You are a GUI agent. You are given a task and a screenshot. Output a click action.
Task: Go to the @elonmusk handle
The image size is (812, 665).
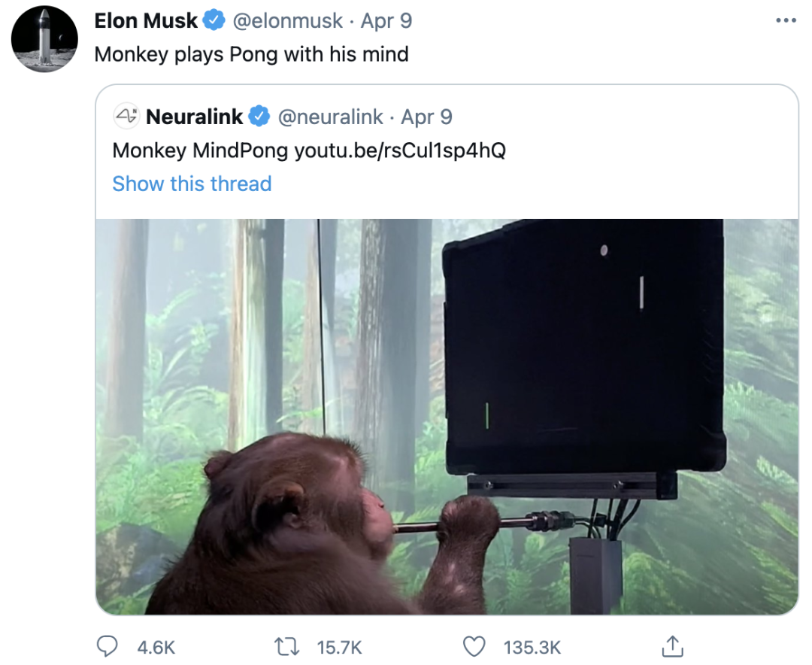coord(288,21)
